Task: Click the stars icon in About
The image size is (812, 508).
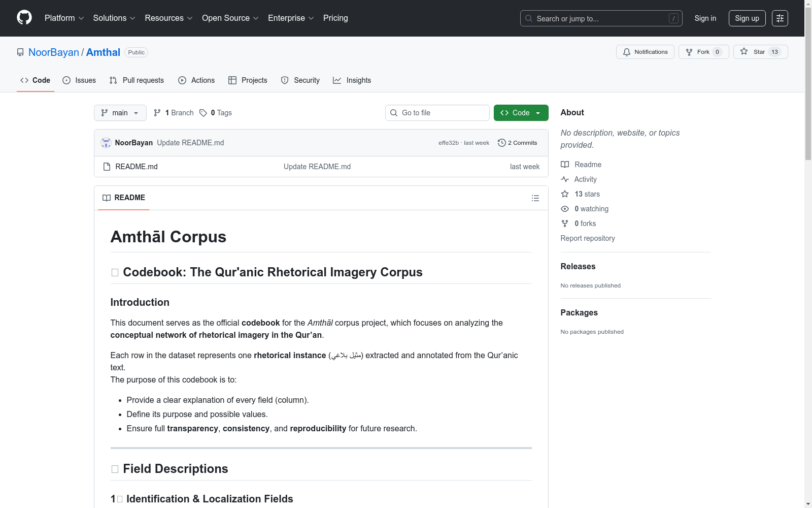Action: (x=565, y=194)
